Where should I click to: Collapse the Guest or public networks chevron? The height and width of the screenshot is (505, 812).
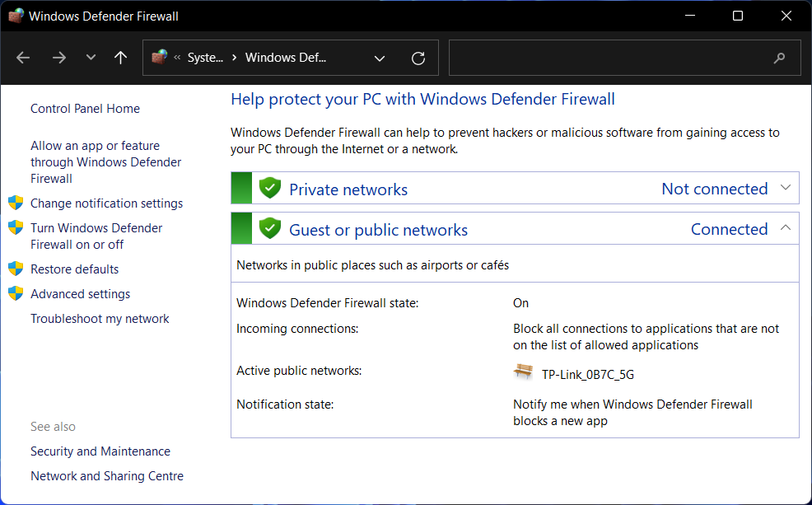(x=786, y=227)
